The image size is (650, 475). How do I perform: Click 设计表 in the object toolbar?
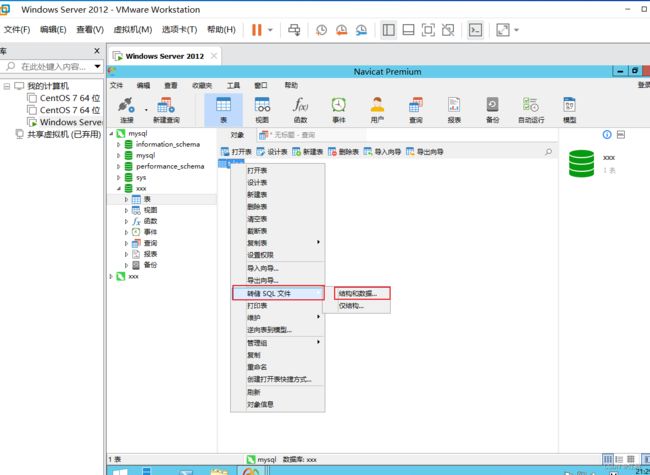click(272, 152)
